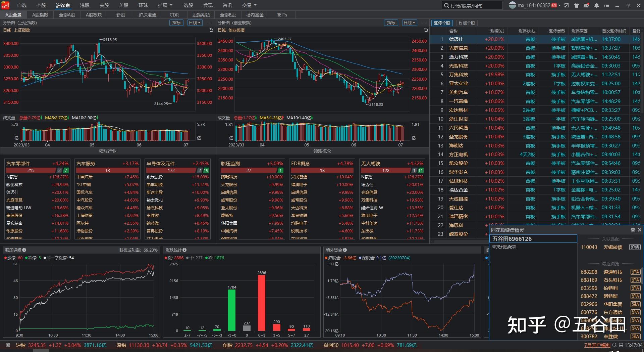Open the 资讯 top menu

[227, 5]
